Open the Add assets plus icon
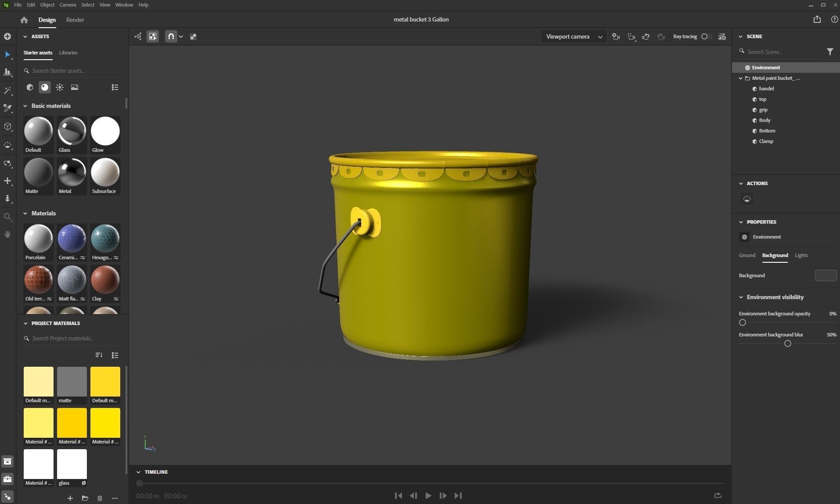 click(7, 36)
